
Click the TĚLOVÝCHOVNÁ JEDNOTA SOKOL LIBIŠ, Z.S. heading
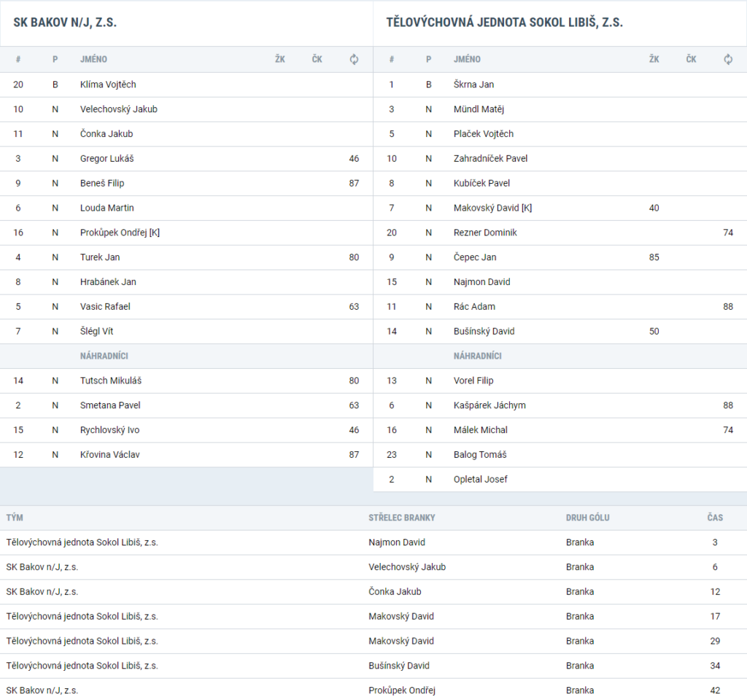pyautogui.click(x=505, y=23)
